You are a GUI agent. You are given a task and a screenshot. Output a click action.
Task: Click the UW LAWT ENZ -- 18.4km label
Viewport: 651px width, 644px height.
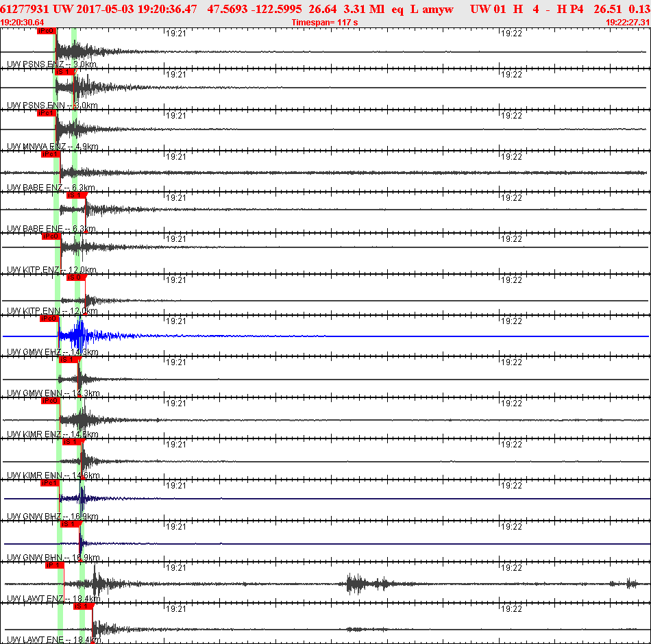pos(54,599)
